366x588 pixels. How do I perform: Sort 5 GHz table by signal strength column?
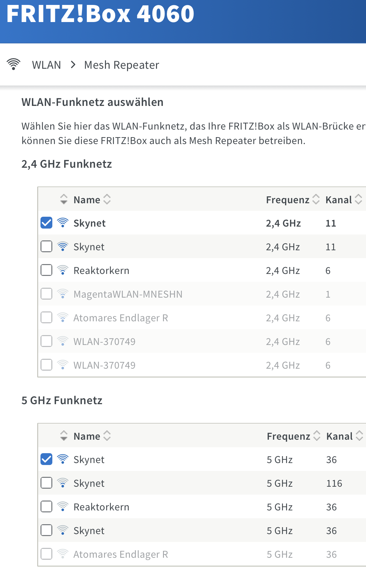tap(64, 436)
